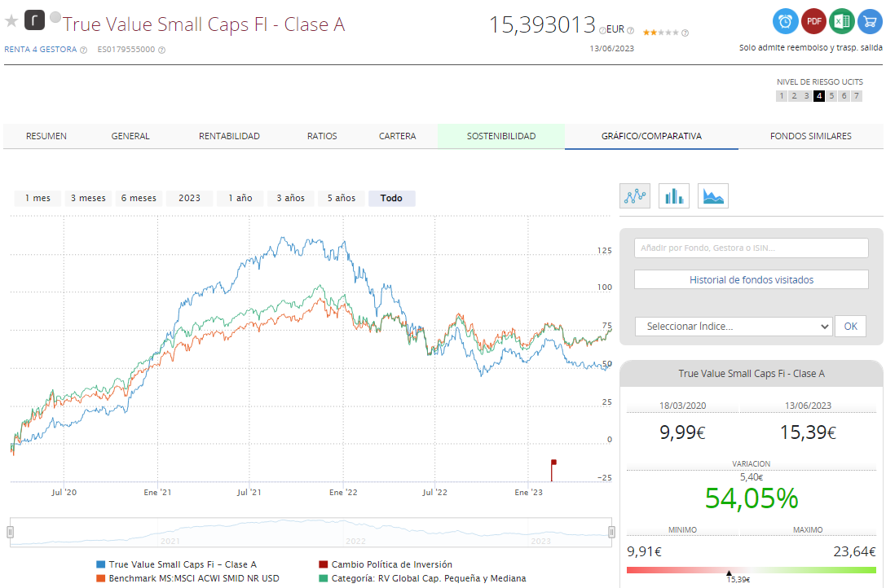Click the add fund search input field

point(752,248)
